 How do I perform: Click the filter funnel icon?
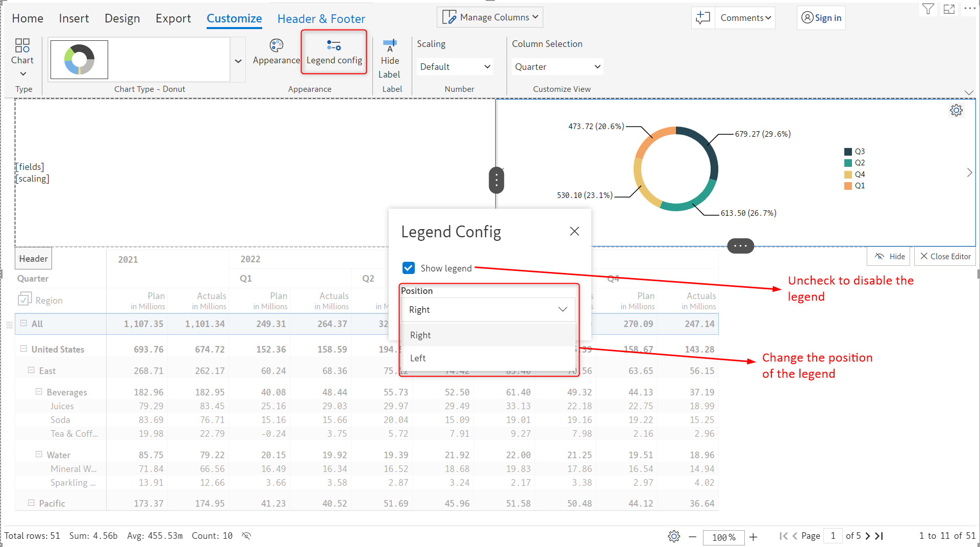click(x=928, y=9)
